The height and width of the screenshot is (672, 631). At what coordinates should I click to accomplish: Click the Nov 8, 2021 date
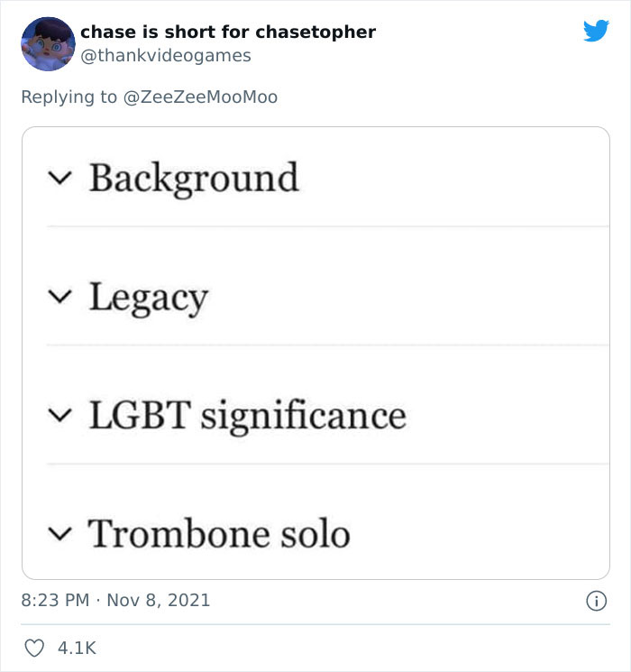click(160, 600)
